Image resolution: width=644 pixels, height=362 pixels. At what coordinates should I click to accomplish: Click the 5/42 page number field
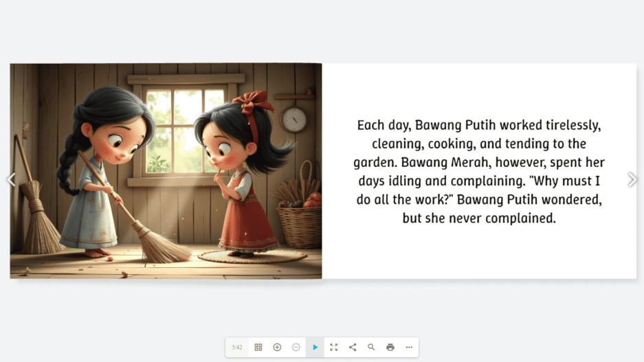coord(237,347)
